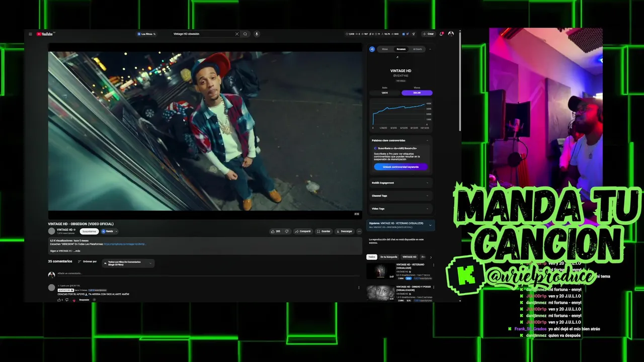644x362 pixels.
Task: Click the 35 comentarios heading
Action: pos(60,261)
